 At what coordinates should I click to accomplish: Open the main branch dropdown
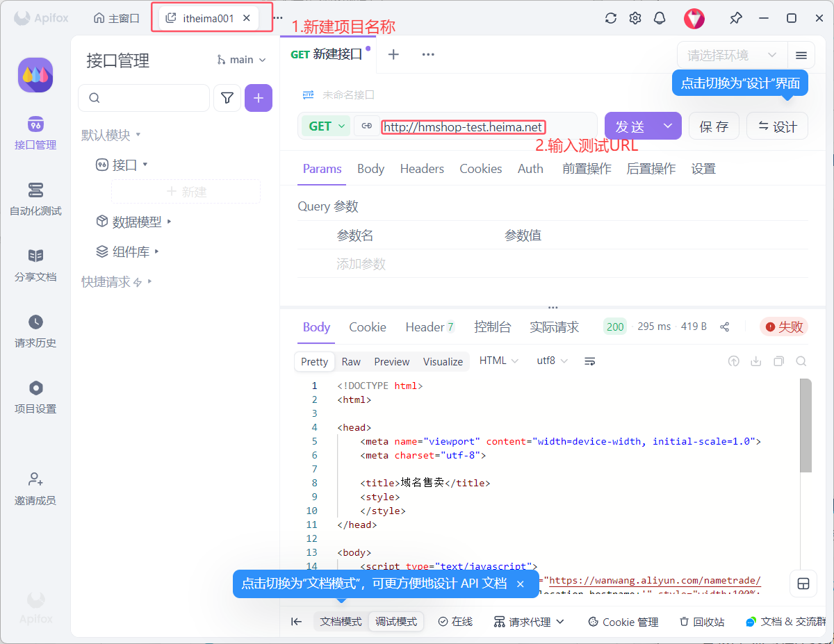tap(241, 60)
